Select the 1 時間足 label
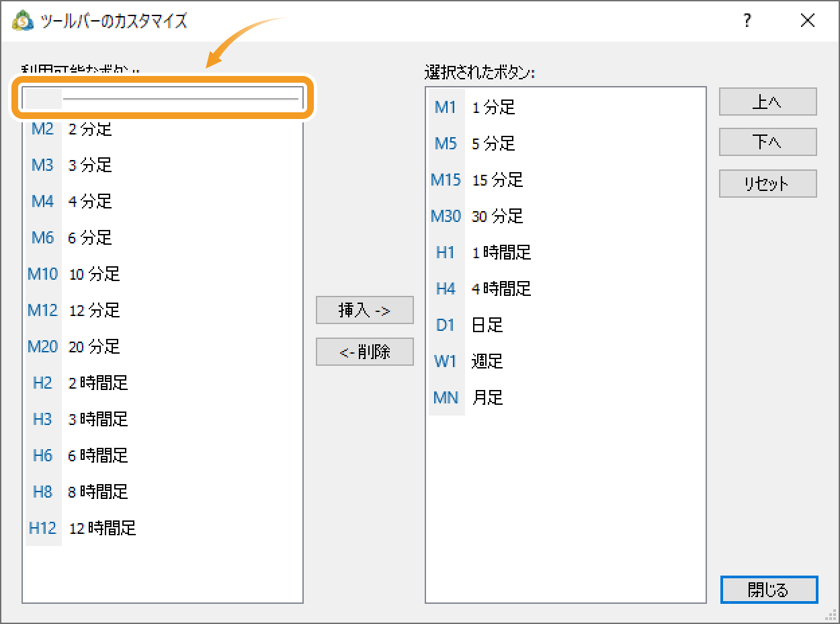The image size is (840, 624). tap(501, 252)
